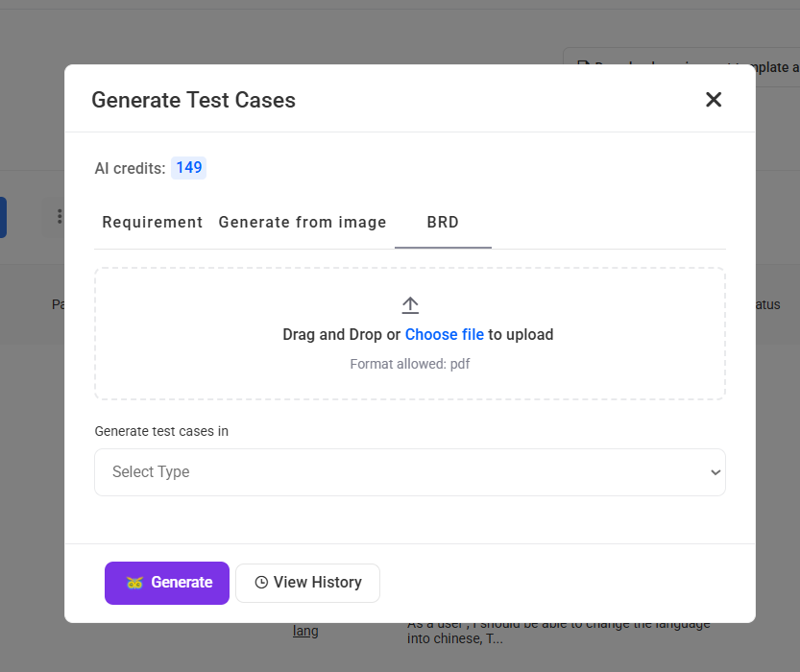
Task: Click the clock icon beside View History
Action: pos(261,583)
